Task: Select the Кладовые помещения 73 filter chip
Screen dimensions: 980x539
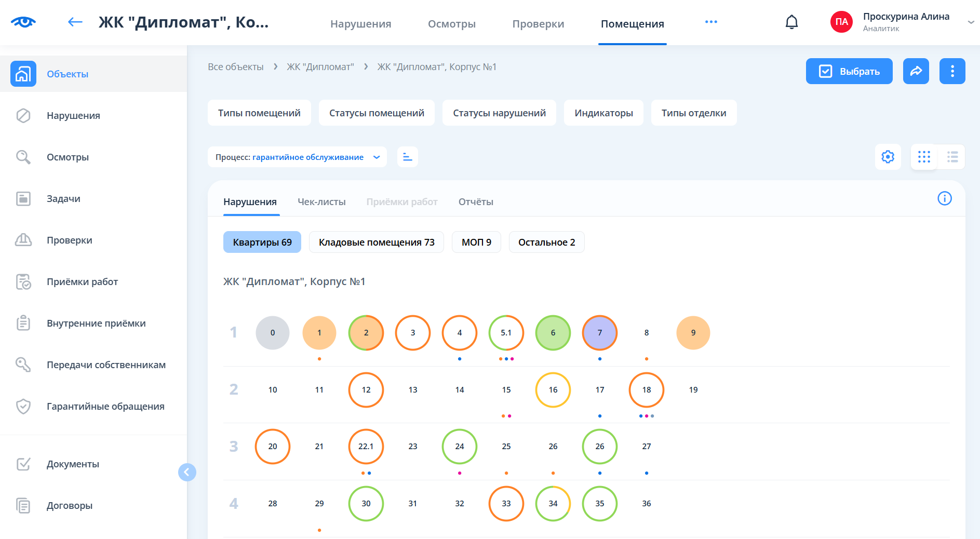Action: (x=376, y=242)
